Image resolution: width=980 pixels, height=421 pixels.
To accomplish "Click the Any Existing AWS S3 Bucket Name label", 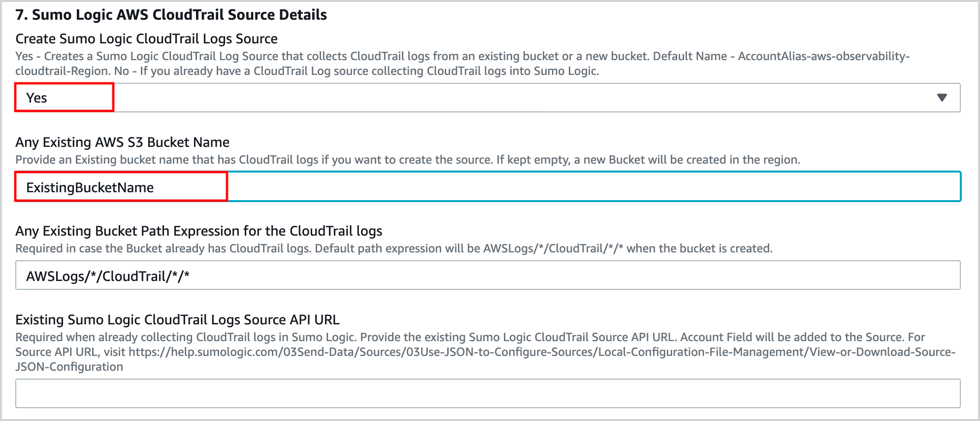I will pyautogui.click(x=122, y=142).
